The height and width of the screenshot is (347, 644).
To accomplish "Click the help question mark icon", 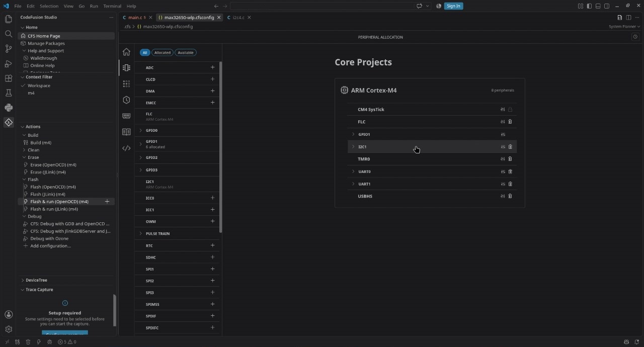I will click(635, 37).
